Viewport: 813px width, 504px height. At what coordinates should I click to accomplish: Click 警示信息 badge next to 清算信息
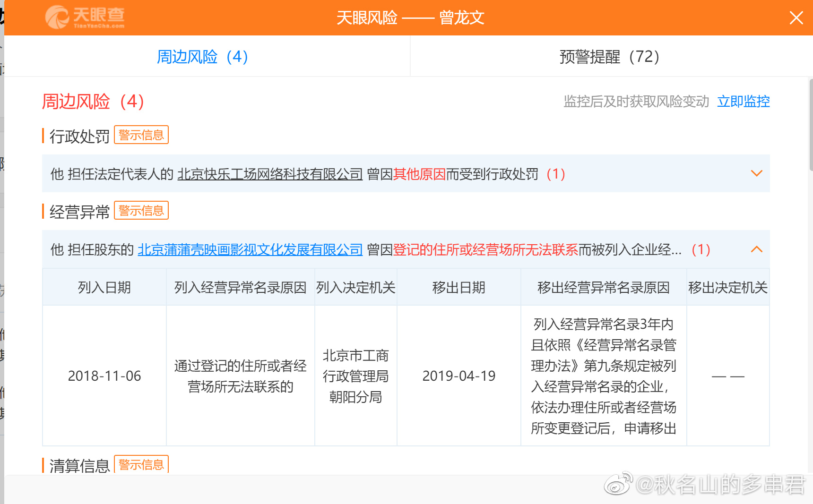click(141, 465)
